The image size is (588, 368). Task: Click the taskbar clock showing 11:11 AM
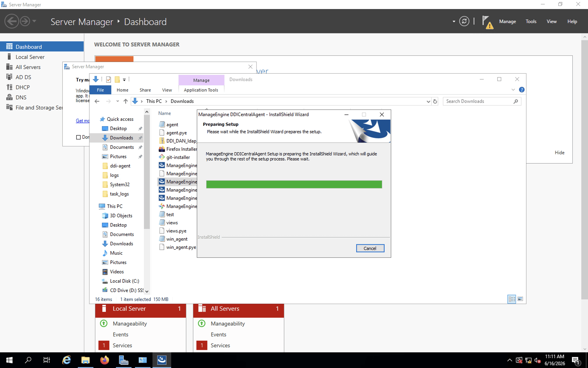pyautogui.click(x=555, y=360)
